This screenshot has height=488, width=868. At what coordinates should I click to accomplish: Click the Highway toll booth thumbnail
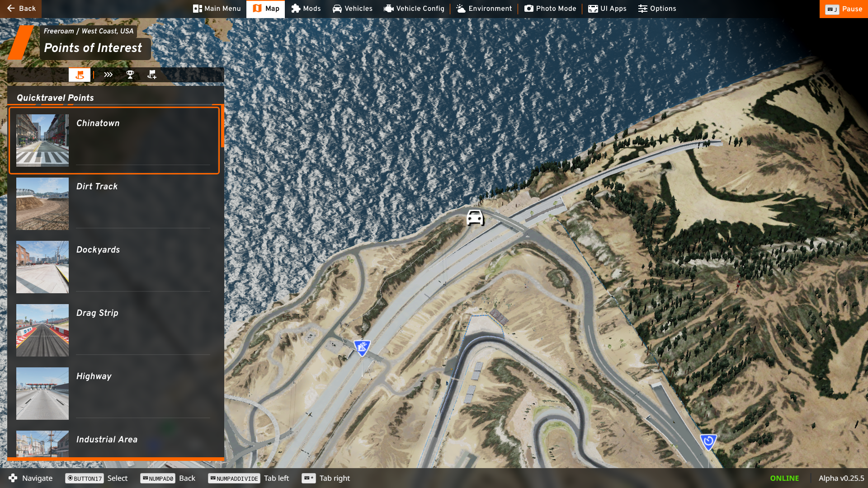[42, 394]
